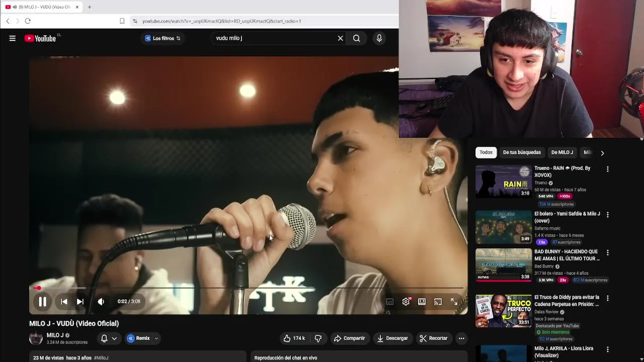
Task: Open El Truco de Diddy video title
Action: [567, 301]
